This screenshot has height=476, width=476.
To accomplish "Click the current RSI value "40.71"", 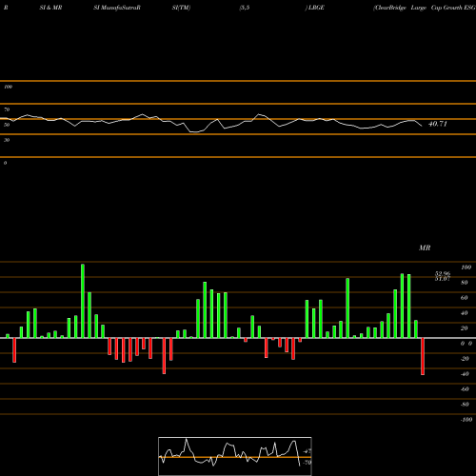I will pos(438,124).
